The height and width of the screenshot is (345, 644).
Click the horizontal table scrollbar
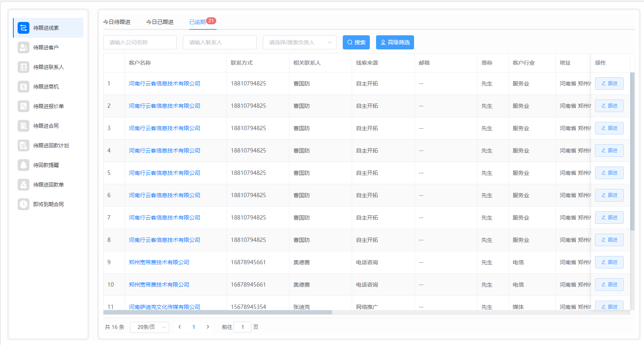(x=217, y=312)
